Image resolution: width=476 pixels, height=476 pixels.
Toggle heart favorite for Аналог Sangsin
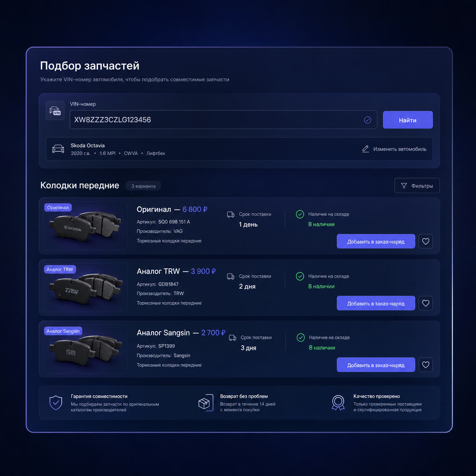426,364
